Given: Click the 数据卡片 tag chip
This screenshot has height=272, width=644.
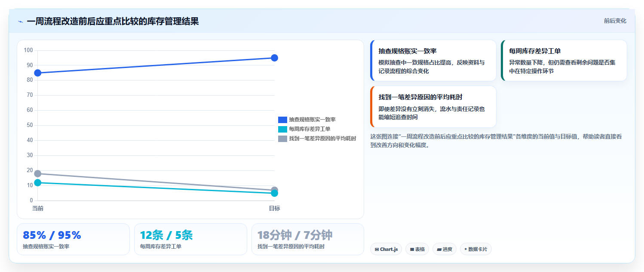Looking at the screenshot, I should coord(475,249).
